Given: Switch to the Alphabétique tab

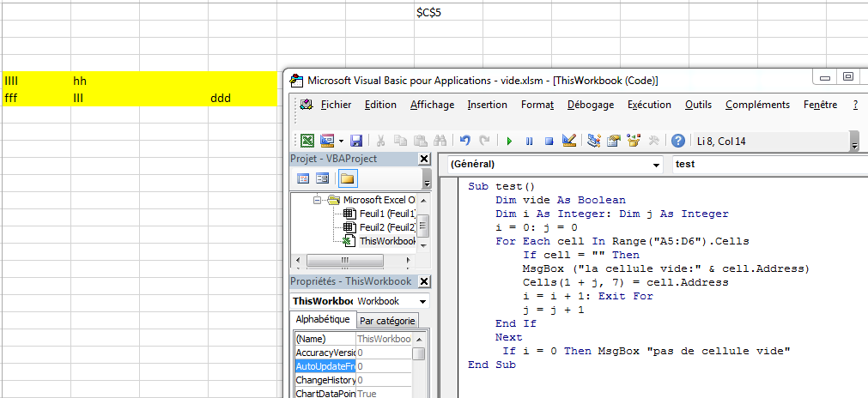Looking at the screenshot, I should (x=323, y=319).
